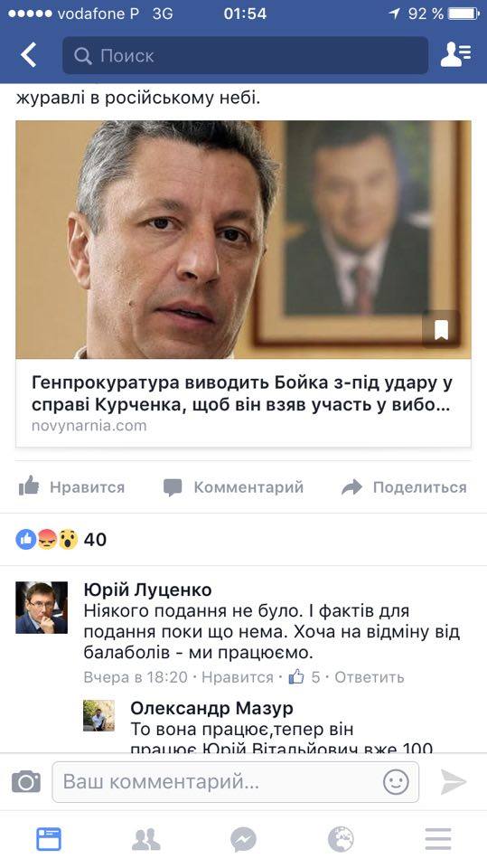Open Messenger tab in bottom bar
The width and height of the screenshot is (487, 868).
[244, 839]
